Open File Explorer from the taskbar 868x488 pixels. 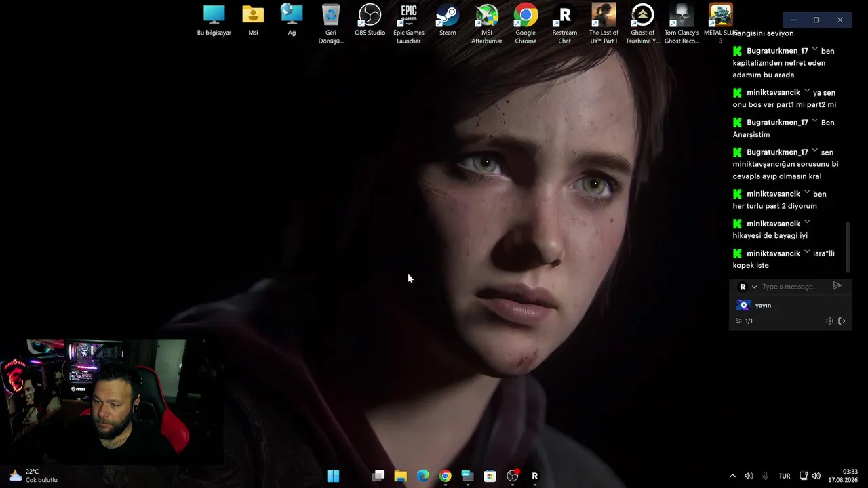pyautogui.click(x=401, y=476)
